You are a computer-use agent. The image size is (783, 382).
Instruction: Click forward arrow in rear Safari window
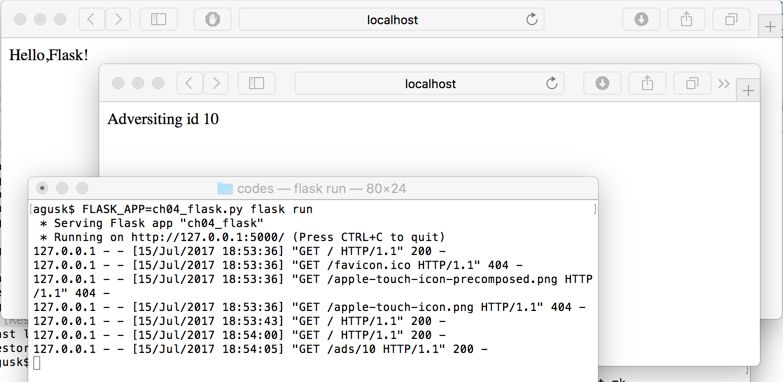(x=118, y=19)
